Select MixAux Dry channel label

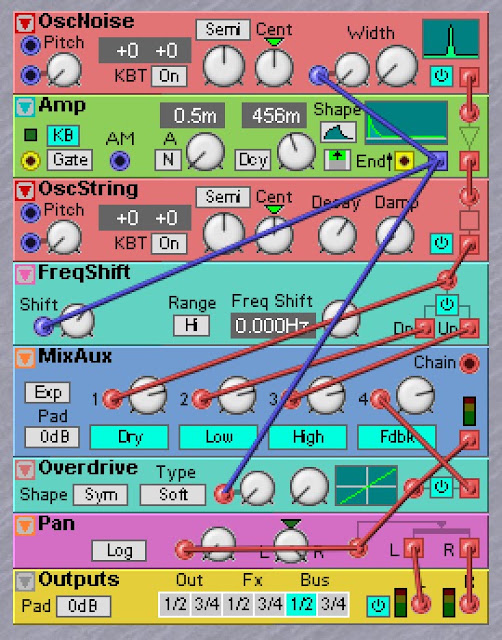point(129,437)
